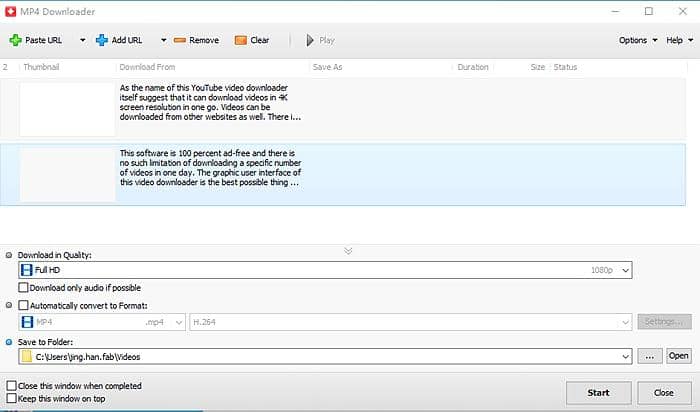
Task: Click the Open folder button
Action: coord(679,356)
